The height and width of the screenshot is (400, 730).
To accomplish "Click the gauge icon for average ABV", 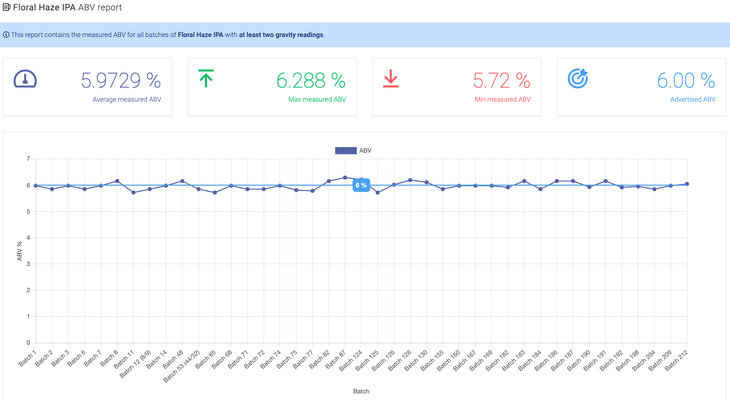I will click(x=25, y=79).
